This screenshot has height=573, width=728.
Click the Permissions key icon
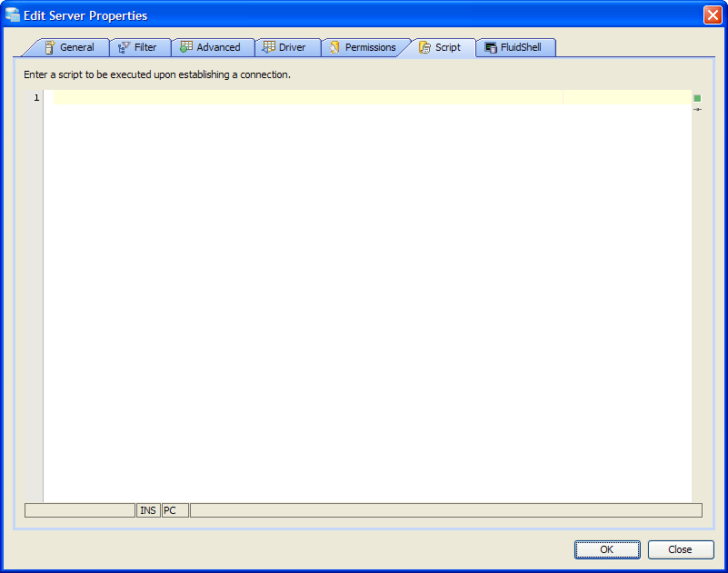pyautogui.click(x=334, y=47)
